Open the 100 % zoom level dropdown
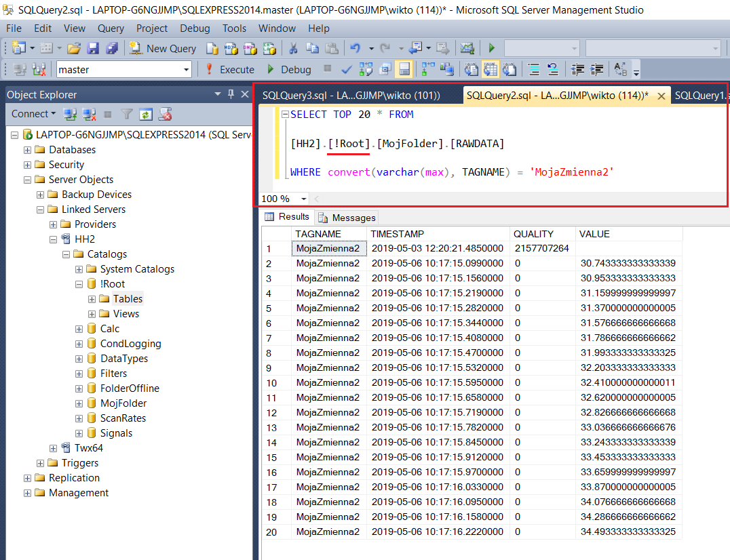The height and width of the screenshot is (560, 730). click(303, 199)
